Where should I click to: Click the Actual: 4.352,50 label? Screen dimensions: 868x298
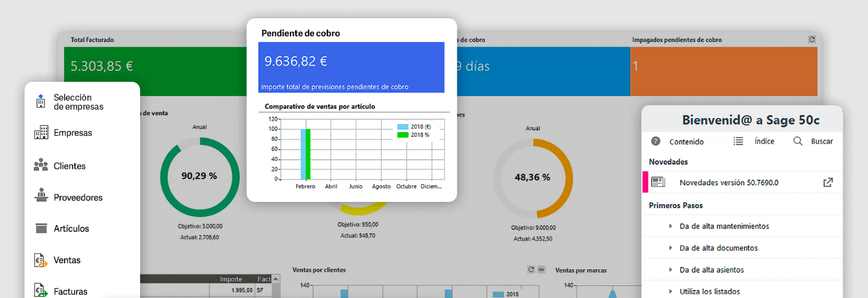click(532, 239)
